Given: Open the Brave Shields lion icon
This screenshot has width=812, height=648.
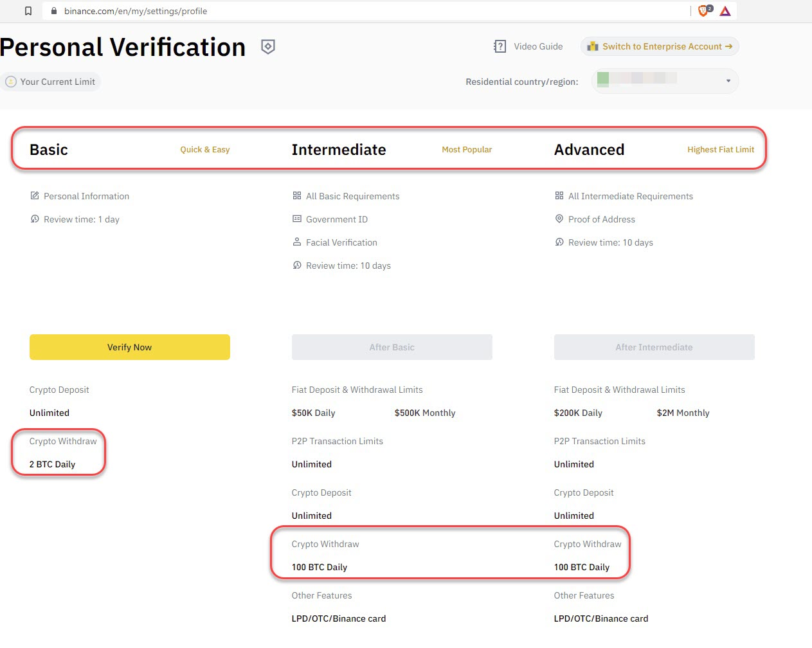Looking at the screenshot, I should [x=705, y=10].
